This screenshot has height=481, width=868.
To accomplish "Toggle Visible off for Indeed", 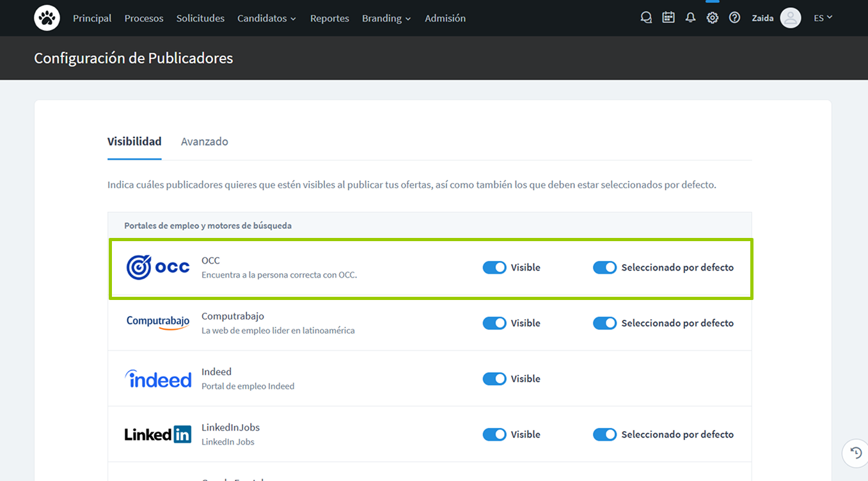I will tap(494, 379).
